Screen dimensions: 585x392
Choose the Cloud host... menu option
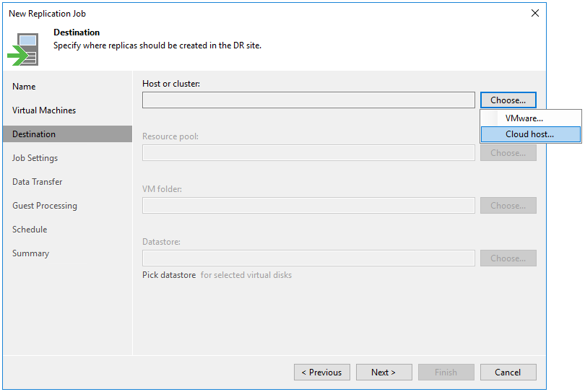529,134
